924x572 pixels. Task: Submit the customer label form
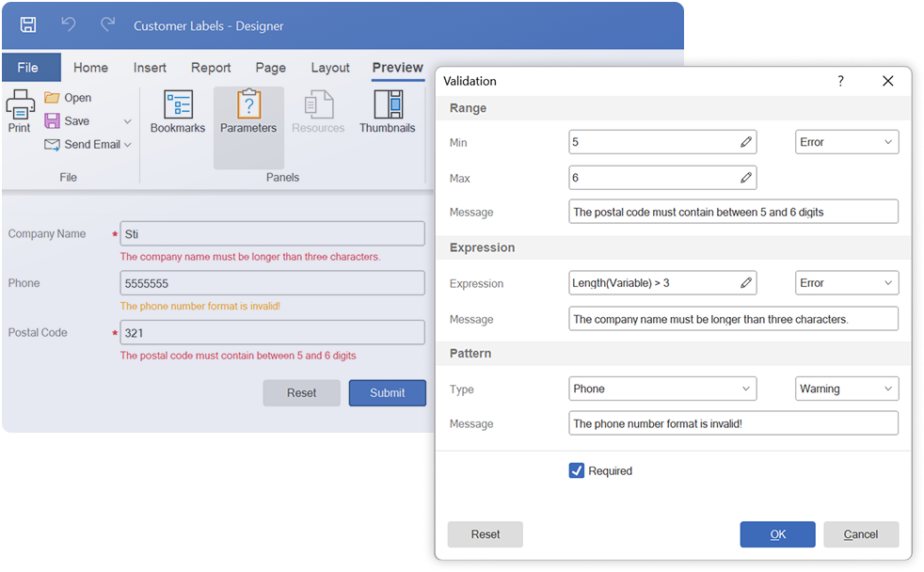(x=387, y=392)
